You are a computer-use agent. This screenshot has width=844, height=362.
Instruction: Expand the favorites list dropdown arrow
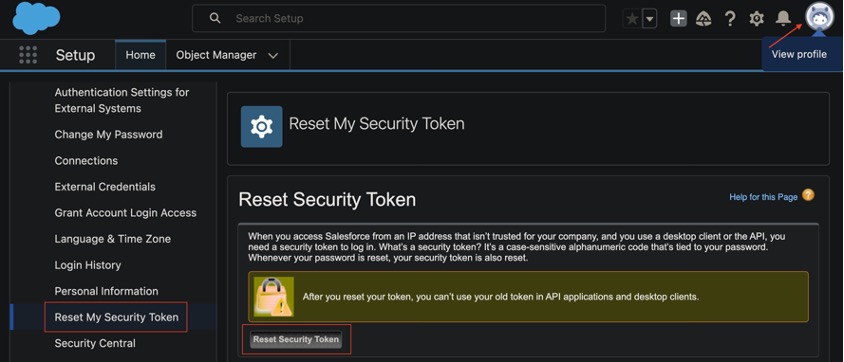coord(650,19)
